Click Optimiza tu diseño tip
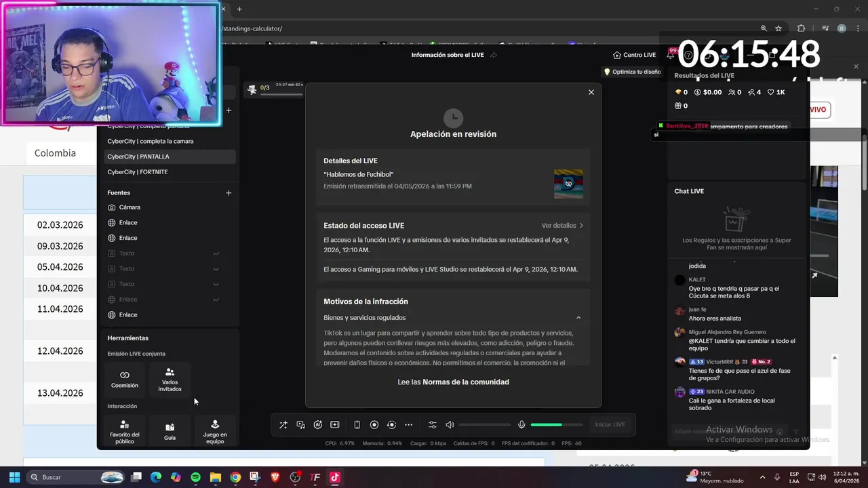The width and height of the screenshot is (868, 488). [x=632, y=72]
